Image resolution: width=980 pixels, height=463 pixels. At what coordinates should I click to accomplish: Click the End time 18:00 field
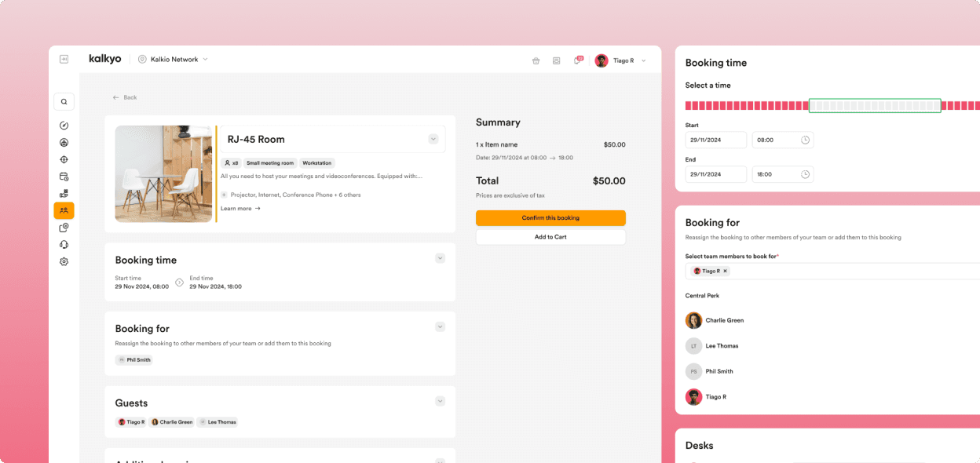click(x=783, y=174)
